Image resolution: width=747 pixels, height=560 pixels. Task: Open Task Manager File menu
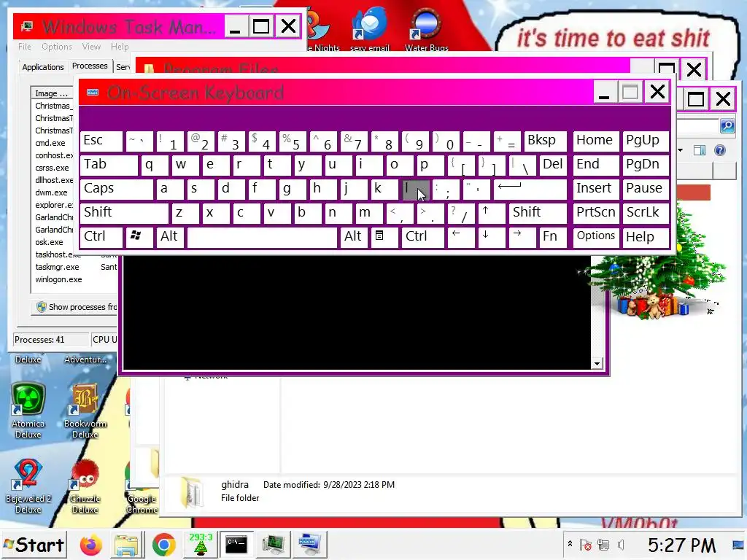tap(25, 47)
